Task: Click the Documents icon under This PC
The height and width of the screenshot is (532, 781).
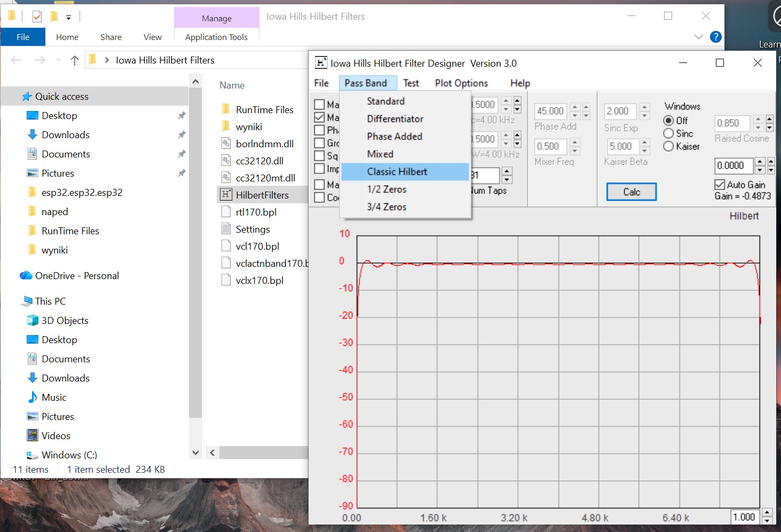Action: tap(33, 359)
